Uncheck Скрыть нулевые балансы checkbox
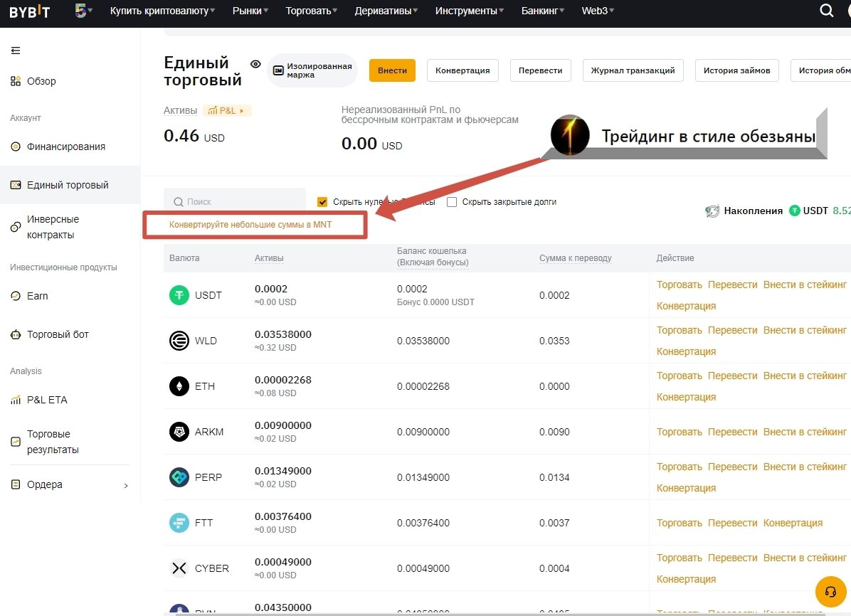This screenshot has height=616, width=851. (x=322, y=202)
